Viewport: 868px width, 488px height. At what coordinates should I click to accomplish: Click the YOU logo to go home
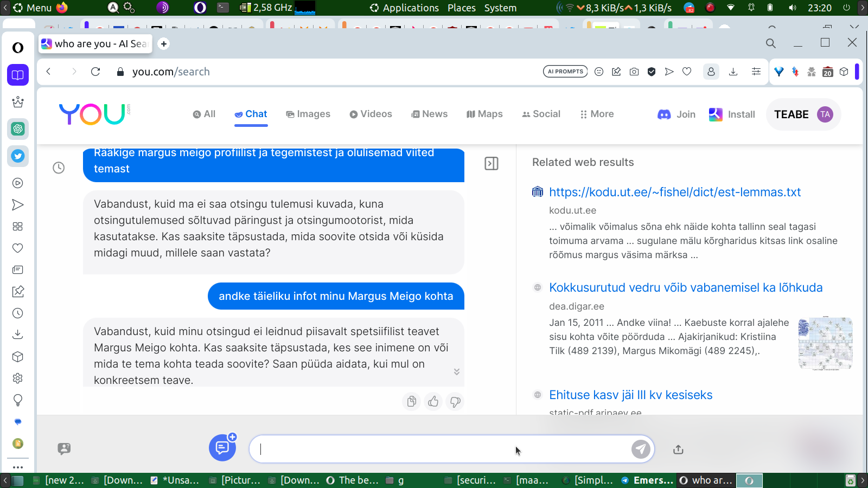point(94,114)
